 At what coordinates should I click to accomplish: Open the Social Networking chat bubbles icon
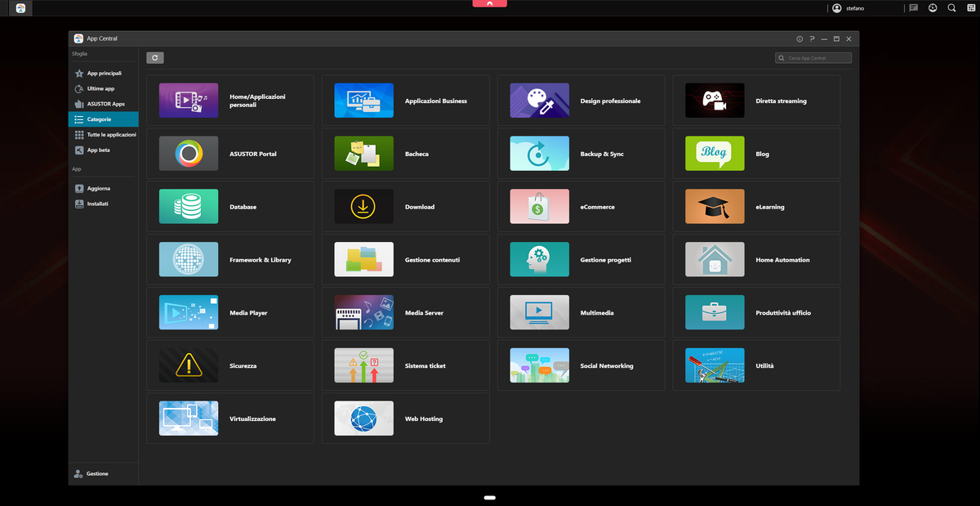point(539,365)
